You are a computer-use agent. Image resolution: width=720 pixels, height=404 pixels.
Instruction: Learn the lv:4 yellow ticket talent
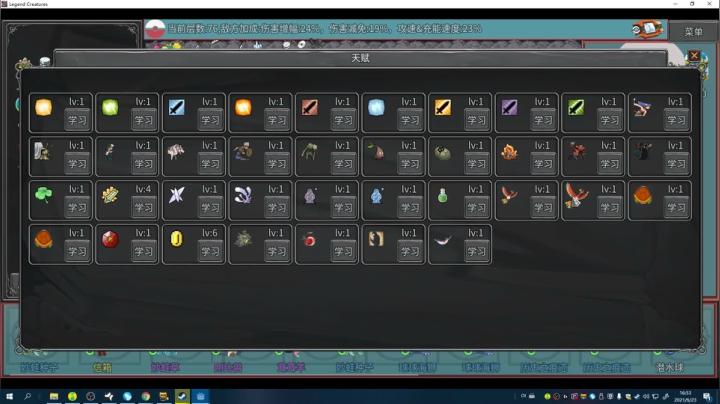point(144,208)
